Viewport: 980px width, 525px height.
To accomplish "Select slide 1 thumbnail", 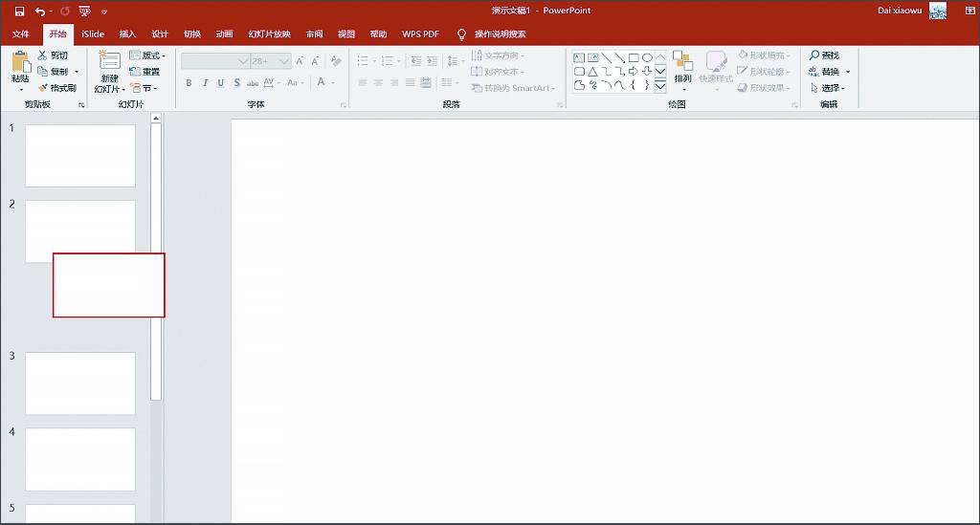I will point(80,156).
